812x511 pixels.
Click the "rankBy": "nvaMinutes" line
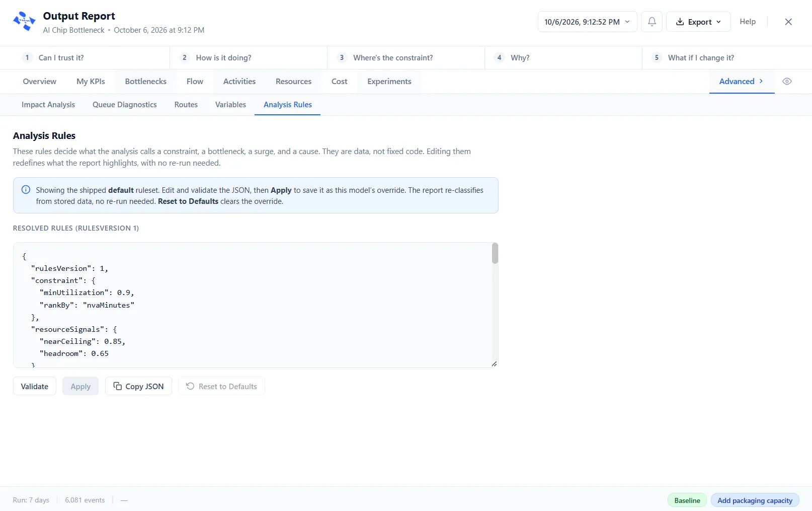(x=87, y=305)
